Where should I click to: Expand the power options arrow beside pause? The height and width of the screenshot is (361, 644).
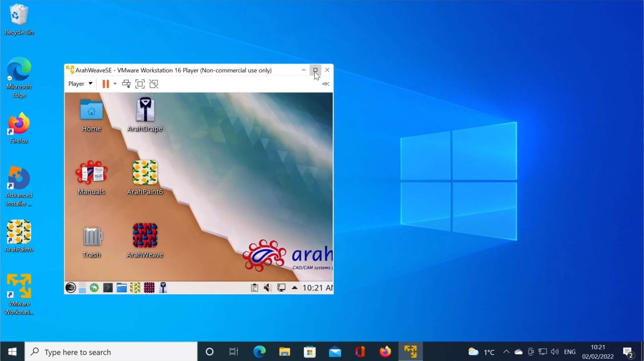pyautogui.click(x=115, y=84)
